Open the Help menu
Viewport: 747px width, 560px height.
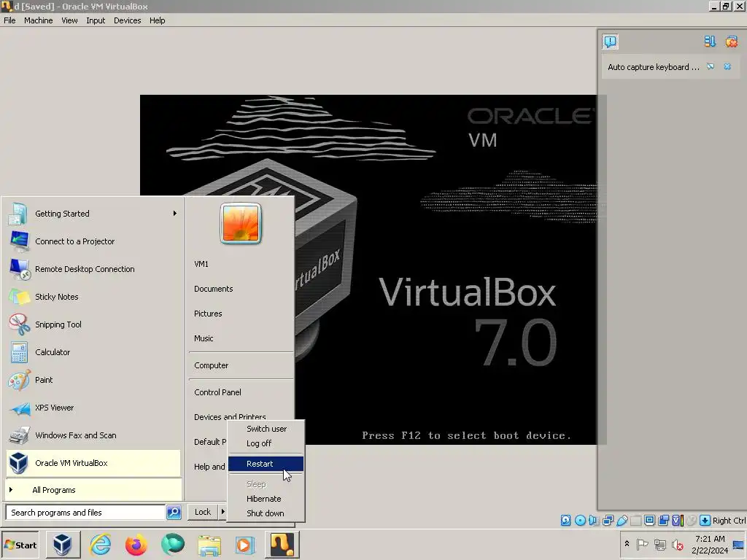click(x=158, y=20)
